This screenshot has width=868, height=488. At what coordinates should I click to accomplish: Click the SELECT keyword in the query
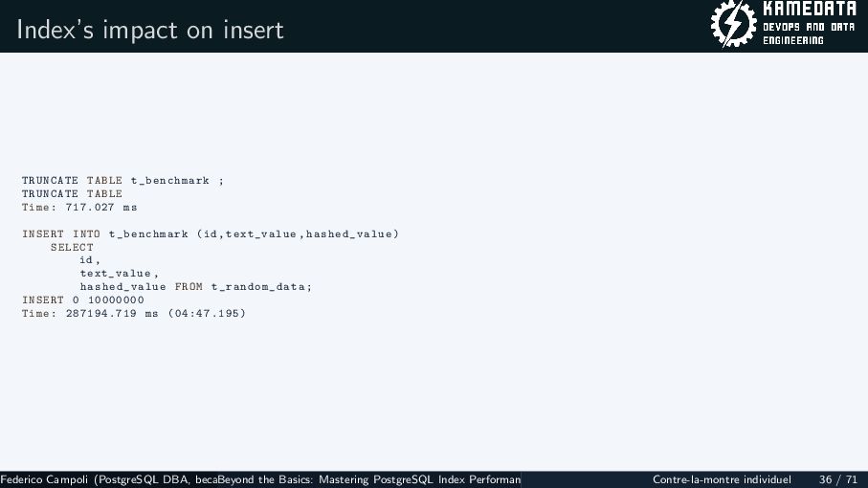click(72, 247)
